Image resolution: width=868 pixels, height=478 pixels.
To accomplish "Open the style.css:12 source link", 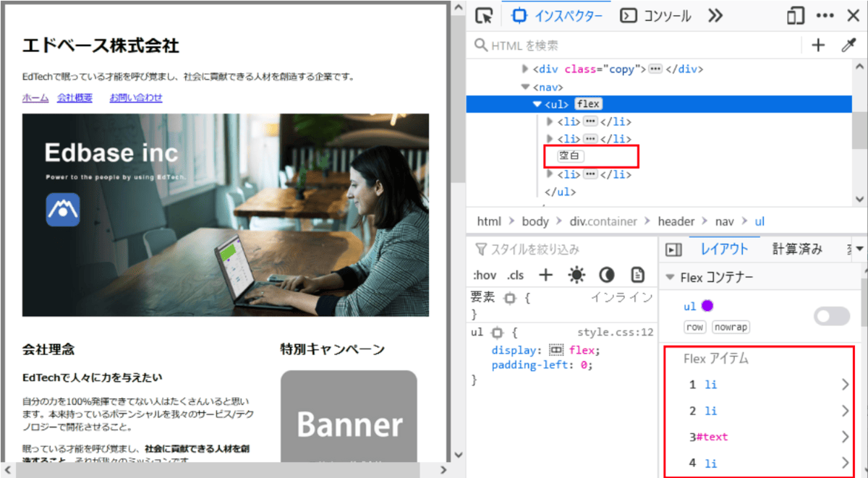I will [x=615, y=333].
